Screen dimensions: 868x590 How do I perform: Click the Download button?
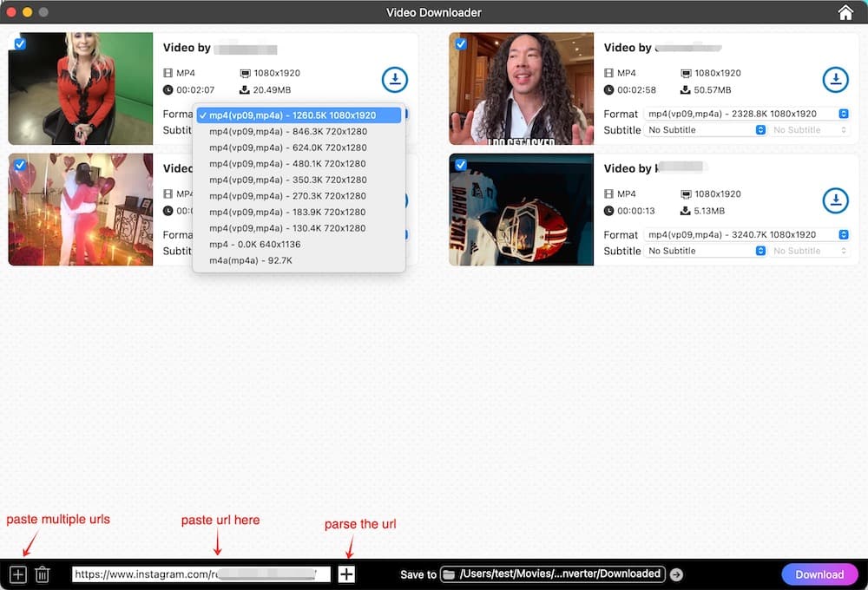pyautogui.click(x=819, y=574)
